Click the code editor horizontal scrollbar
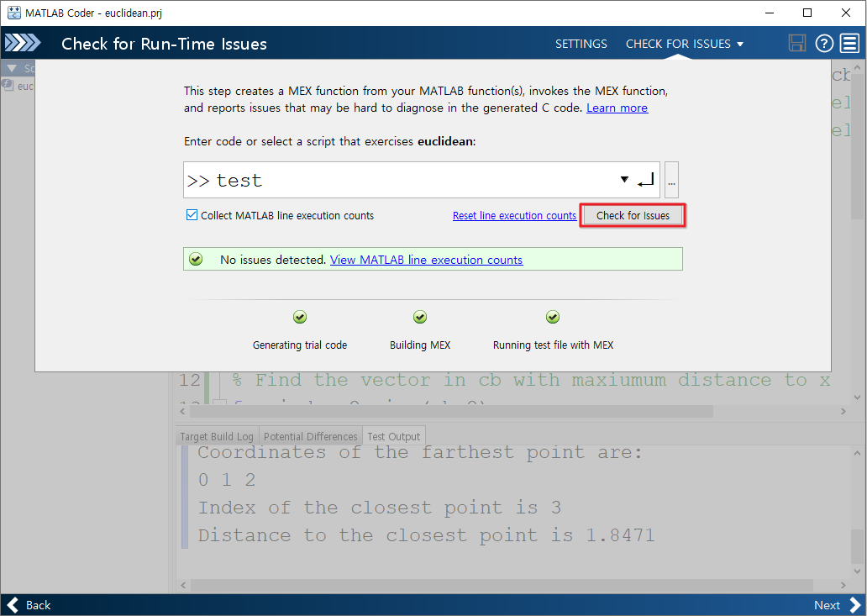This screenshot has width=867, height=616. tap(450, 412)
